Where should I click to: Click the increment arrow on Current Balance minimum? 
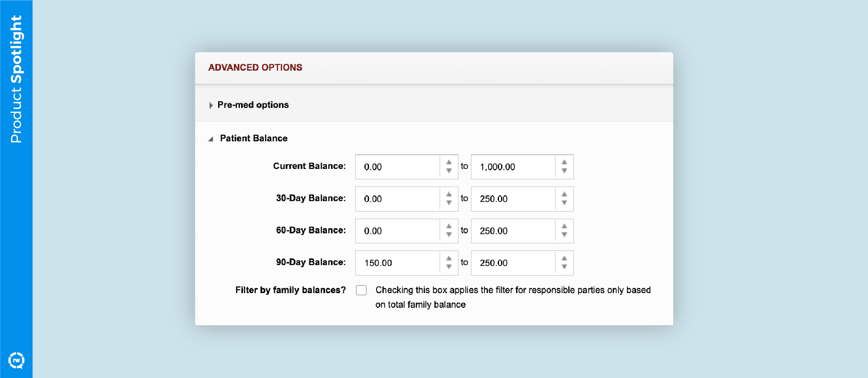tap(448, 163)
